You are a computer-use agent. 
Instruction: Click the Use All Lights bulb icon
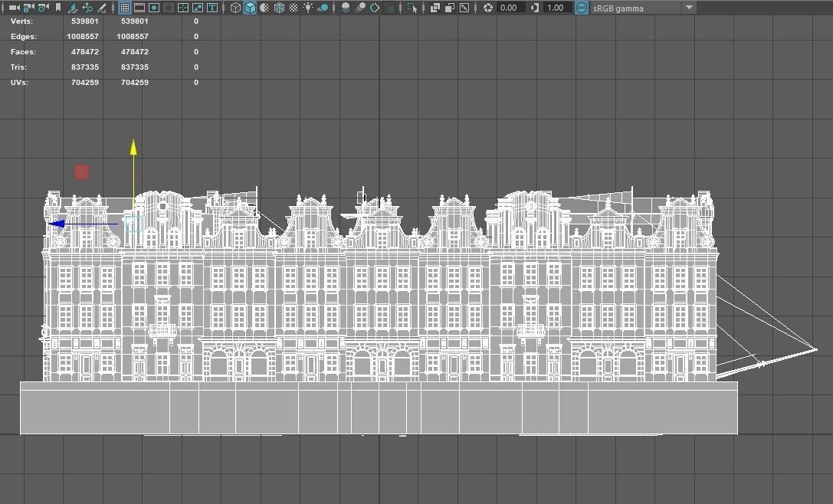point(308,8)
